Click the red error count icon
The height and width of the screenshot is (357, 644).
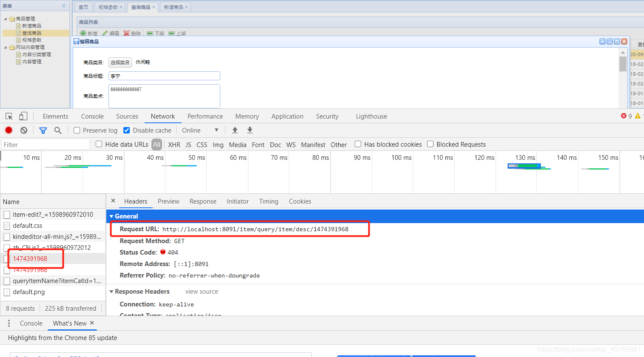coord(624,116)
